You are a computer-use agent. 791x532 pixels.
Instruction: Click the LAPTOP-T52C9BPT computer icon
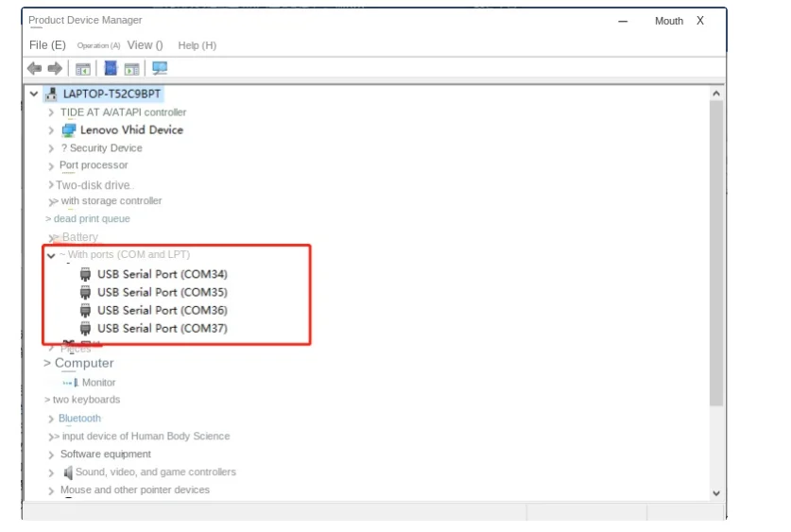point(51,94)
